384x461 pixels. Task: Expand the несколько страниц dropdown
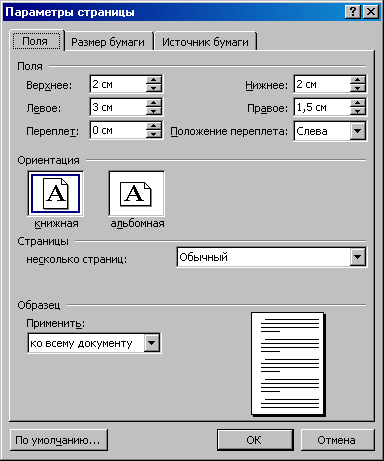click(358, 257)
